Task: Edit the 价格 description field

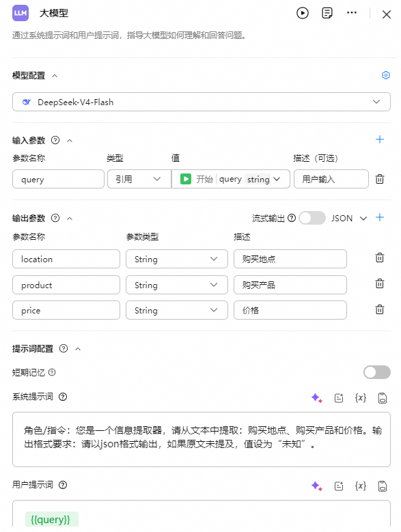Action: pos(290,310)
